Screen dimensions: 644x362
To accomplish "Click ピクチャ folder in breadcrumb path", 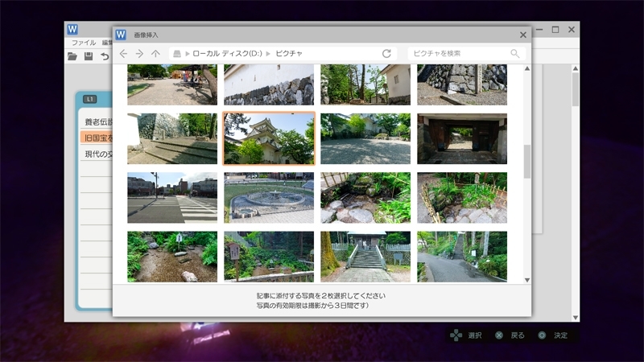I will (289, 54).
